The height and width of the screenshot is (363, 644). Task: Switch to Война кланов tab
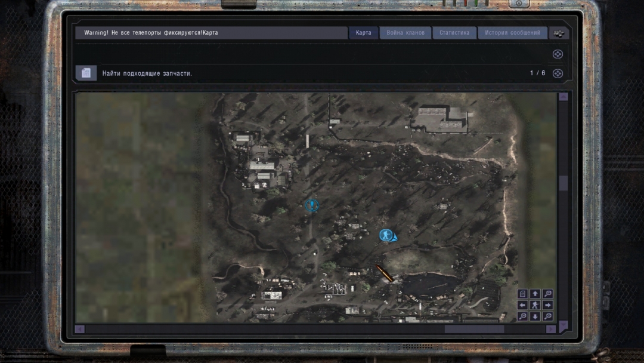pos(405,32)
